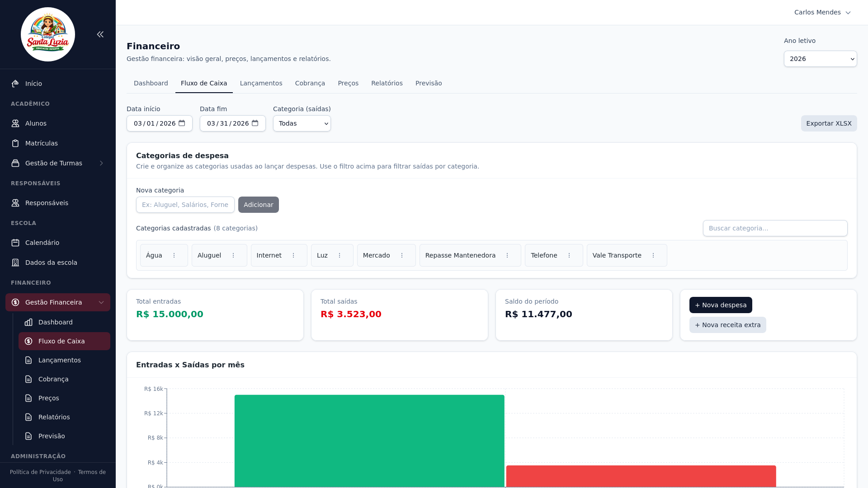868x488 pixels.
Task: Open calendar picker in Data início field
Action: click(x=182, y=123)
